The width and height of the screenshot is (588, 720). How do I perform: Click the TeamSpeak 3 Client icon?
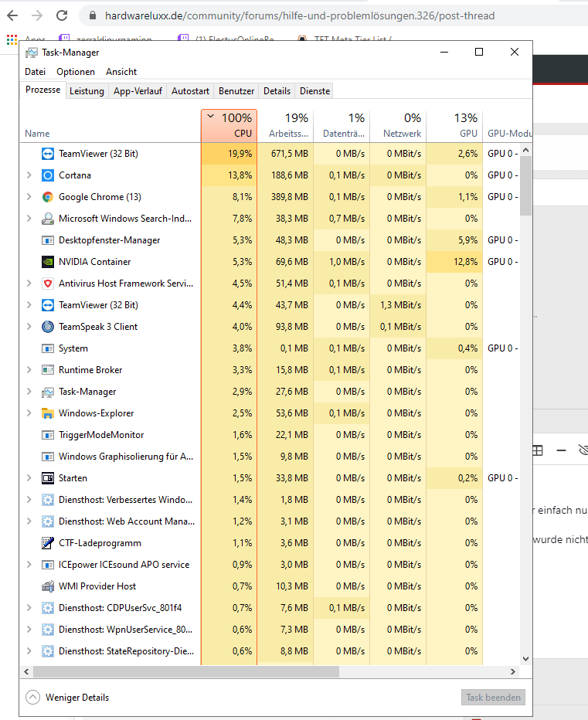click(x=48, y=327)
